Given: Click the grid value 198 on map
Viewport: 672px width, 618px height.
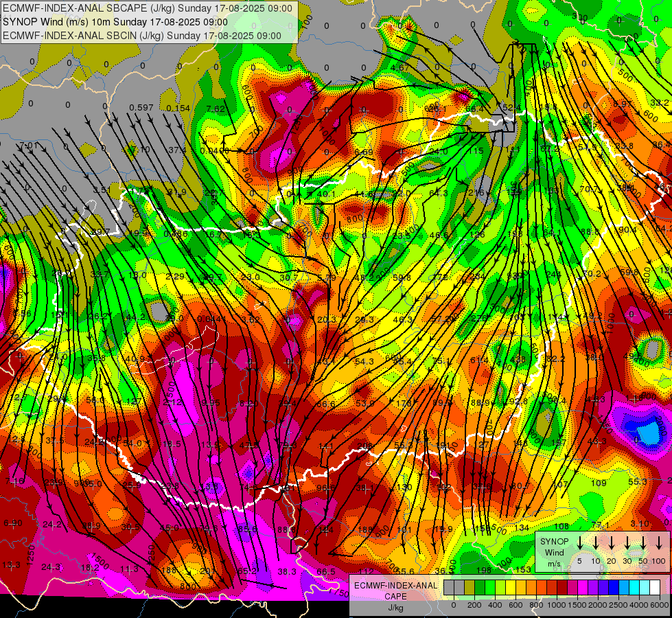Looking at the screenshot, I should click(484, 570).
